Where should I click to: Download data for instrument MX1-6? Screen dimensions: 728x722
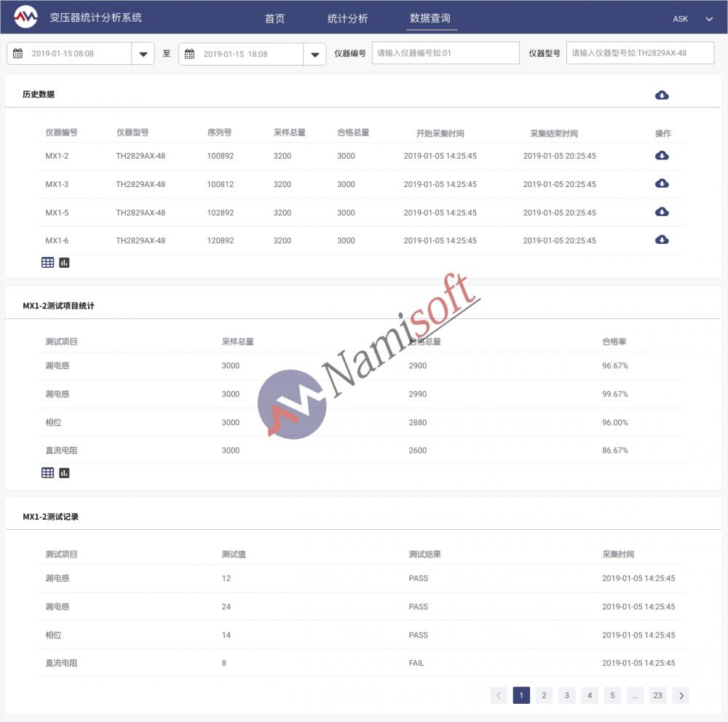pos(662,239)
